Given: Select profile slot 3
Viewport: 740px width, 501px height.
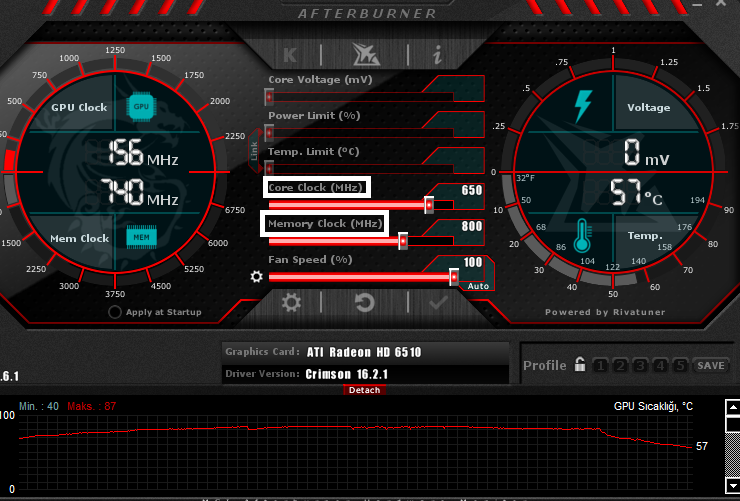Looking at the screenshot, I should (640, 366).
